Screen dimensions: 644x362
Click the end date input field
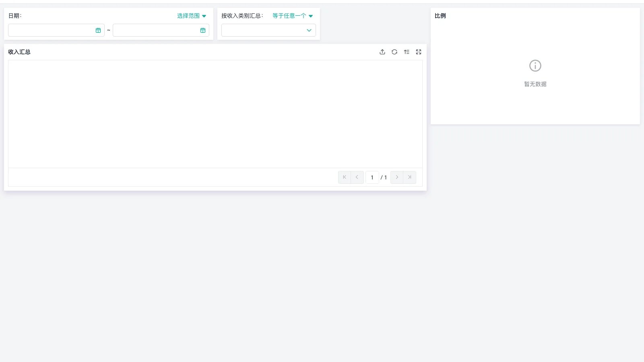pos(161,30)
